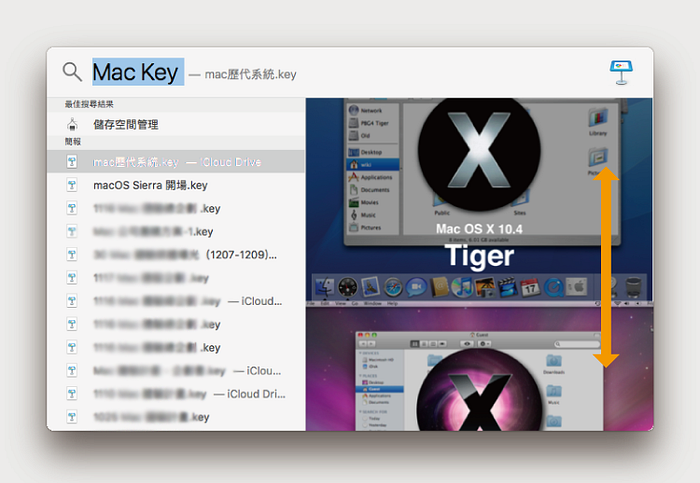Click Documents in Tiger preview sidebar

point(375,190)
